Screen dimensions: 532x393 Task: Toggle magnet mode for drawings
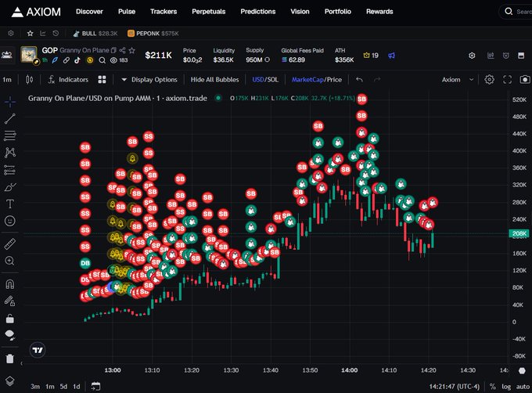coord(10,283)
